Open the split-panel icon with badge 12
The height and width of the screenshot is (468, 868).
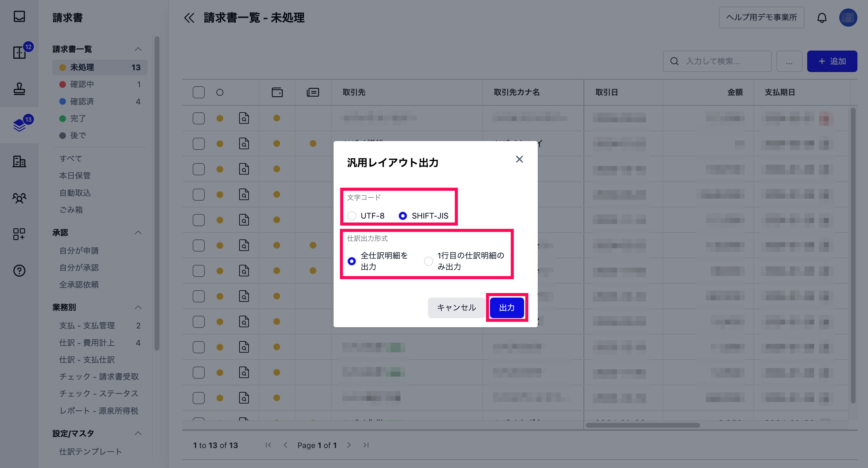[19, 52]
